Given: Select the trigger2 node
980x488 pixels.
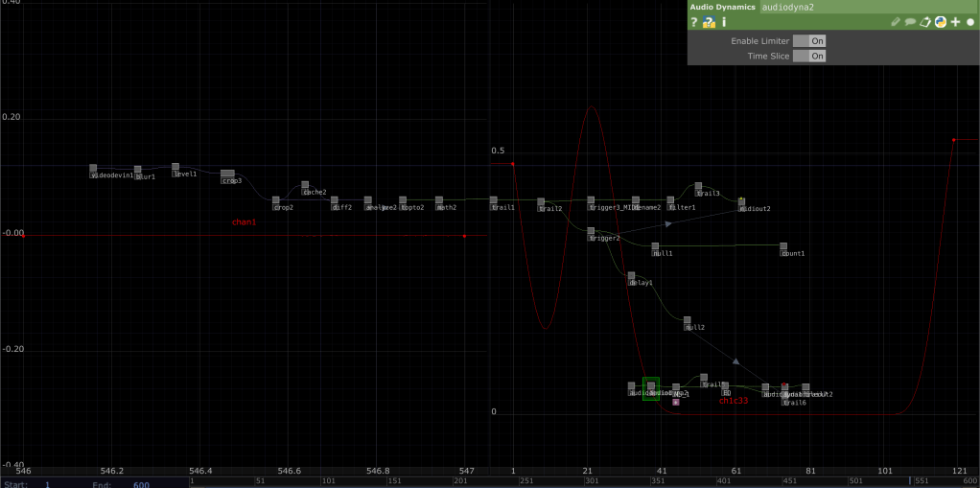Looking at the screenshot, I should tap(591, 232).
